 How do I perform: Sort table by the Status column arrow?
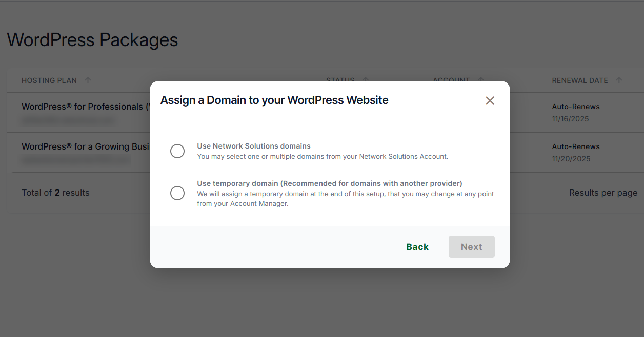click(x=365, y=80)
